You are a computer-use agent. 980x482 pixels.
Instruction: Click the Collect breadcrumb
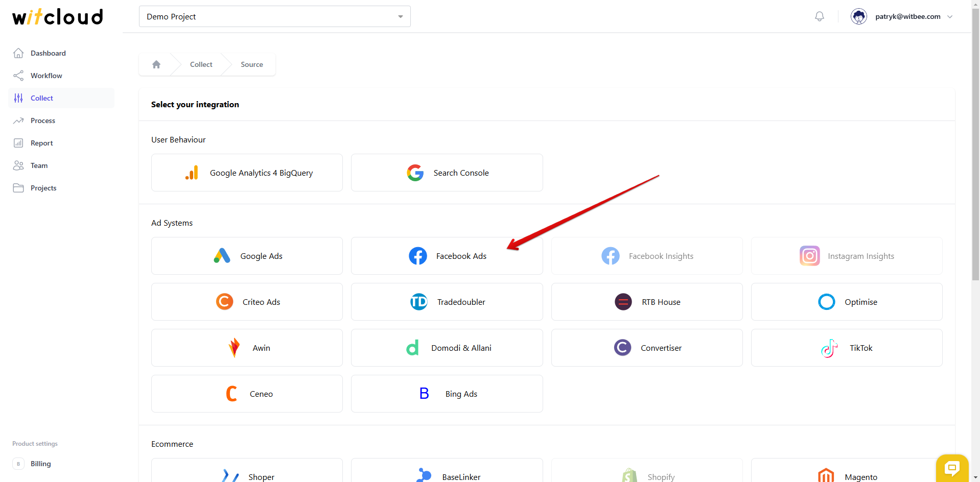tap(201, 64)
